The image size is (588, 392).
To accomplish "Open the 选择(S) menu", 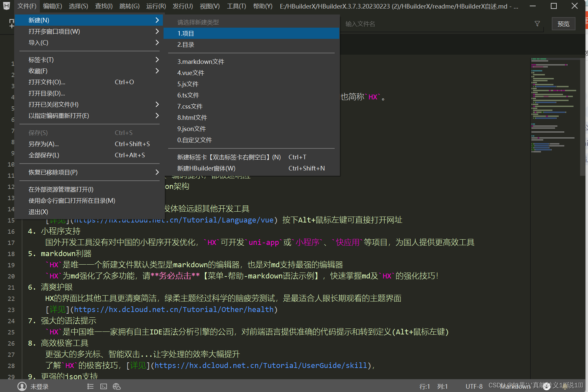I will pos(78,6).
